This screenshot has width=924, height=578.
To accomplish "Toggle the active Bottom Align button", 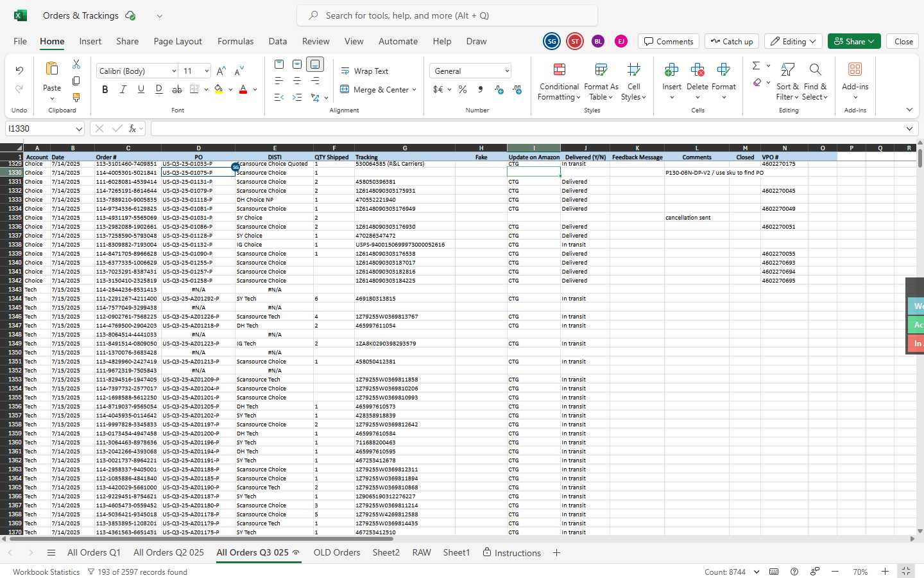I will [315, 64].
